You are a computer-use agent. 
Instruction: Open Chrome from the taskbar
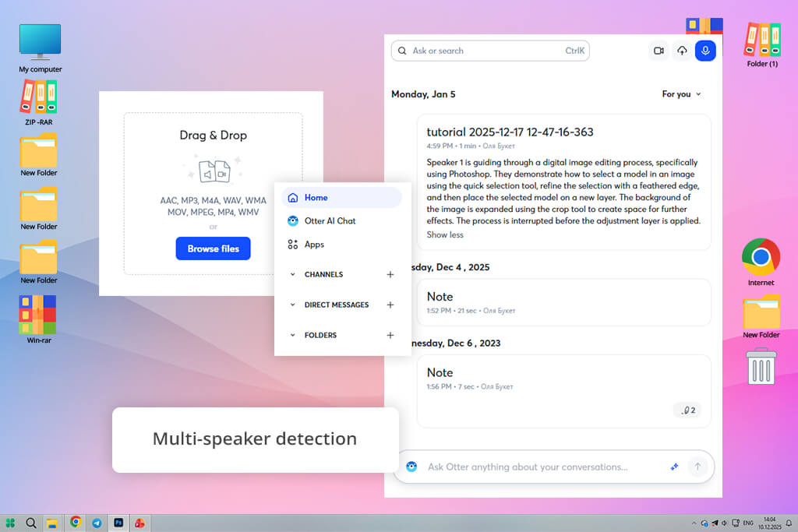(x=76, y=522)
